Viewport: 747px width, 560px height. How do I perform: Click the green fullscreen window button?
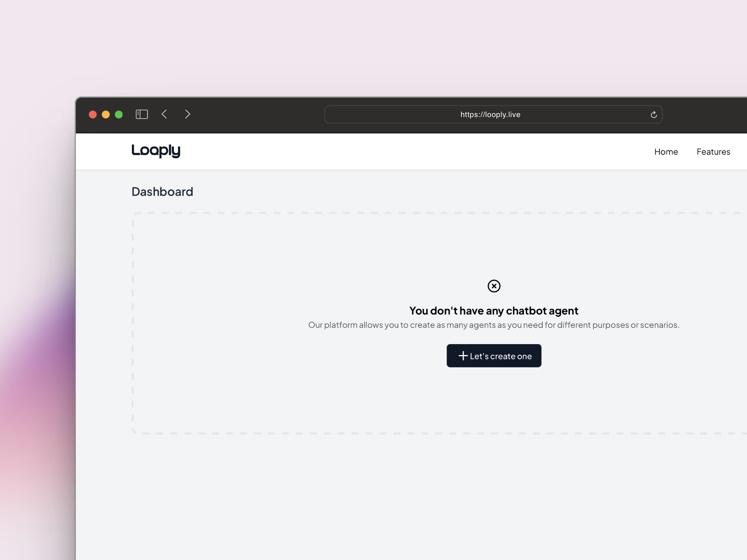pyautogui.click(x=119, y=114)
